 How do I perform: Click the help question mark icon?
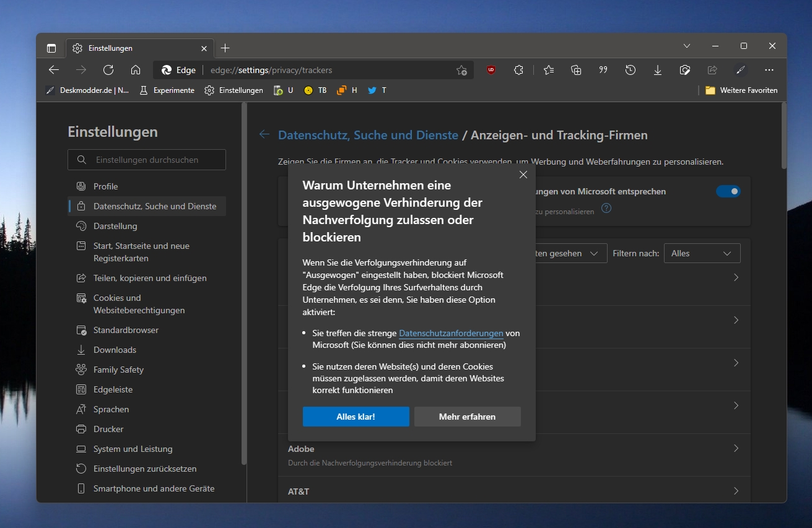click(606, 208)
